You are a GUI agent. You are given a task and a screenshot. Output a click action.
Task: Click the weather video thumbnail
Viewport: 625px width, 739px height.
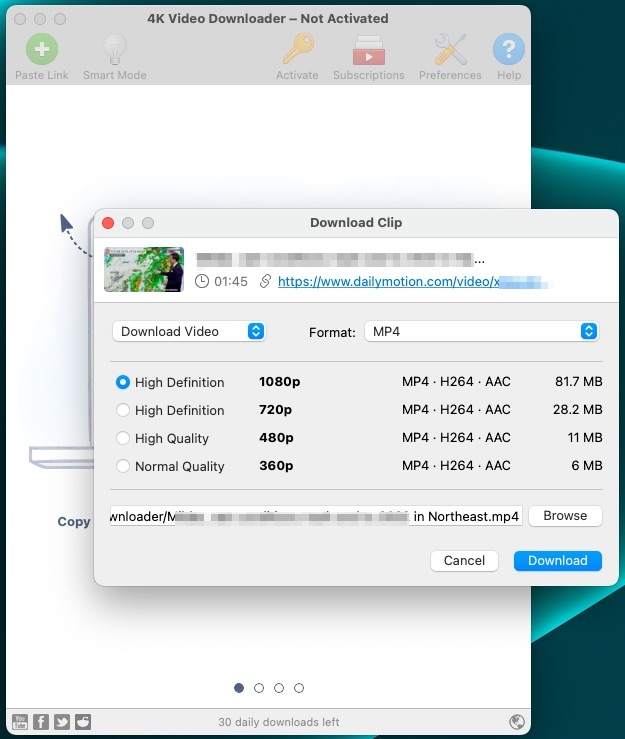click(144, 270)
